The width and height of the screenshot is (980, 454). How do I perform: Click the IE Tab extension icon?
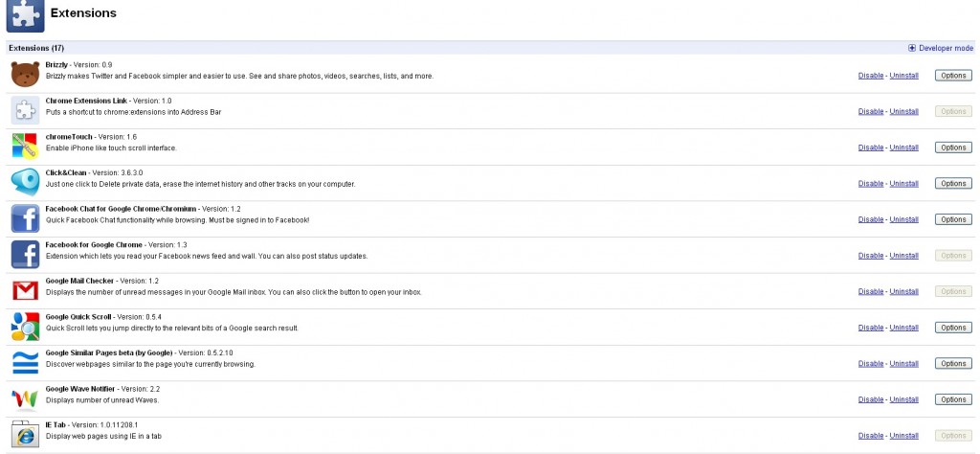click(25, 435)
